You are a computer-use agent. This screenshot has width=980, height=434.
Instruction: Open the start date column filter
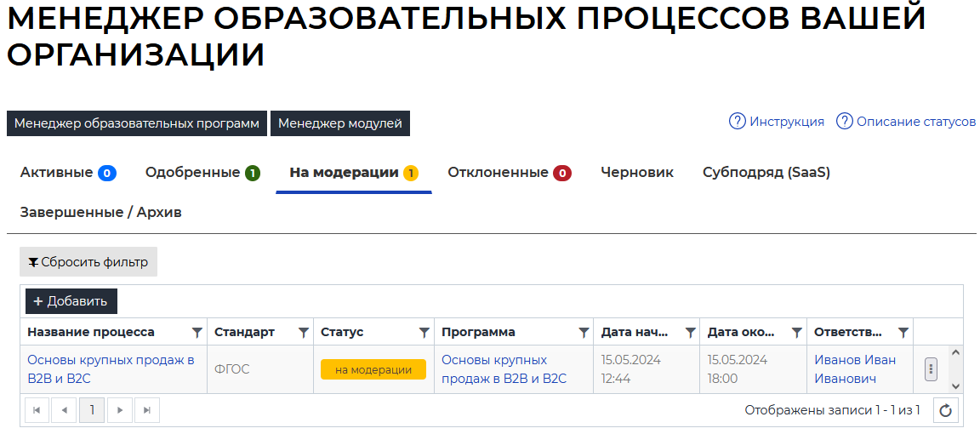tap(690, 333)
